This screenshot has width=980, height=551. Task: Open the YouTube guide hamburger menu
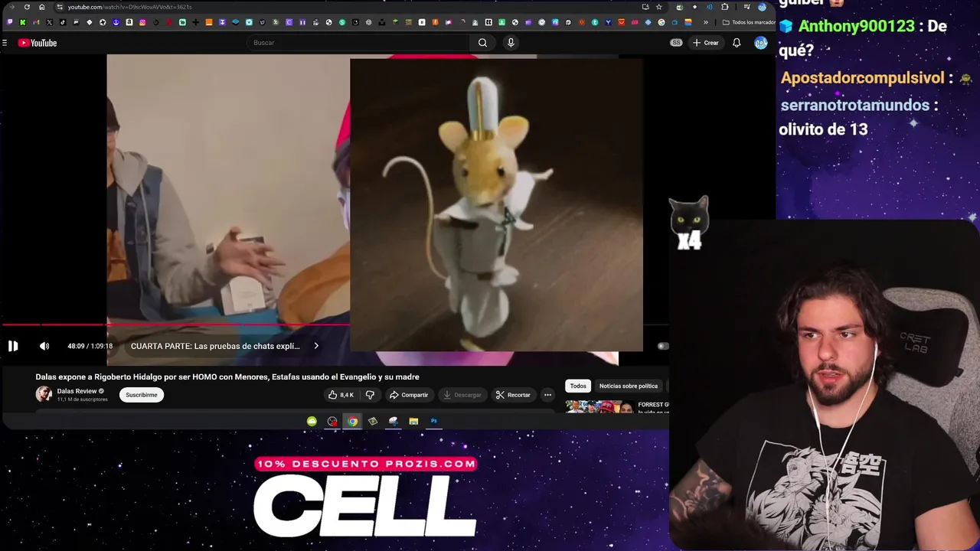pyautogui.click(x=5, y=43)
